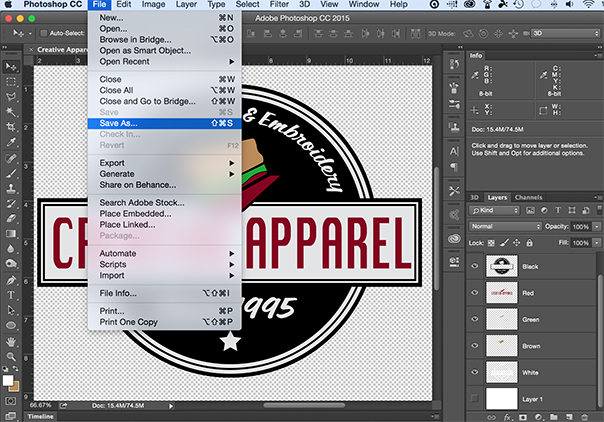This screenshot has height=422, width=604.
Task: Select the History Brush tool
Action: click(x=11, y=203)
